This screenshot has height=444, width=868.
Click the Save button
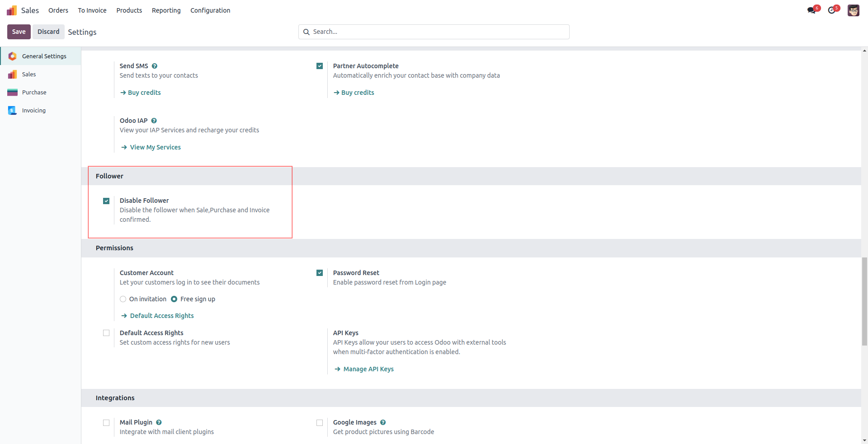(19, 32)
